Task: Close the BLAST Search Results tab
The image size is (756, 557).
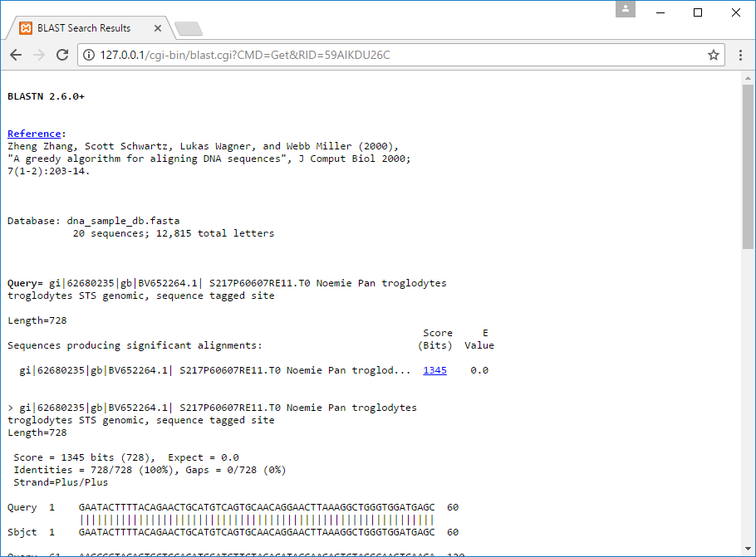Action: (x=158, y=28)
